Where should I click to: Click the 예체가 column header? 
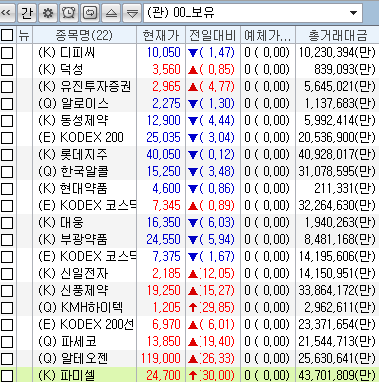(x=268, y=35)
